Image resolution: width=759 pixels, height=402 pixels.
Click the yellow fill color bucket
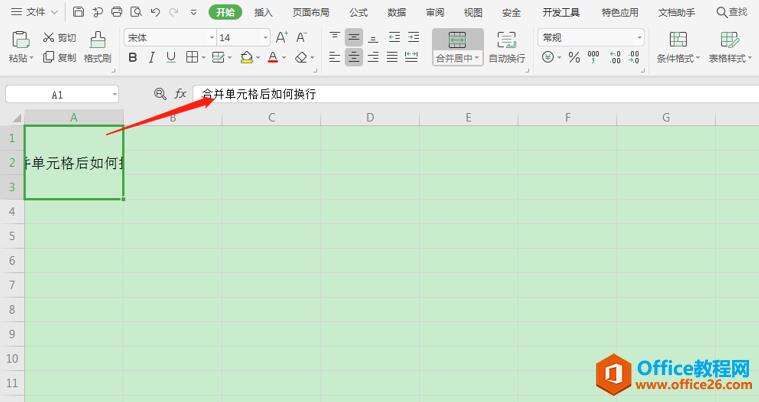click(x=246, y=58)
